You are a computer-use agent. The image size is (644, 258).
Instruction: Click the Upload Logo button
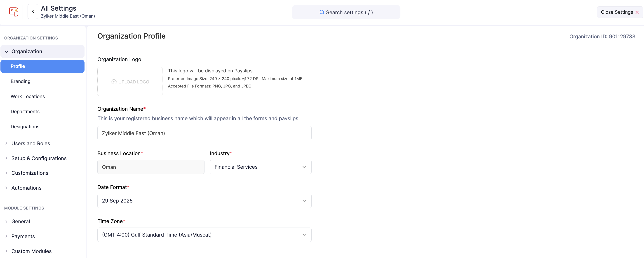click(130, 81)
